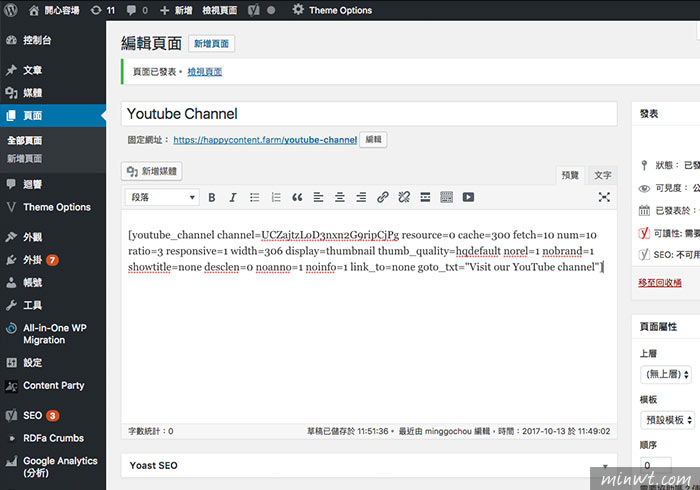Image resolution: width=700 pixels, height=490 pixels.
Task: Collapse the Yoast SEO metabox arrow
Action: point(605,466)
